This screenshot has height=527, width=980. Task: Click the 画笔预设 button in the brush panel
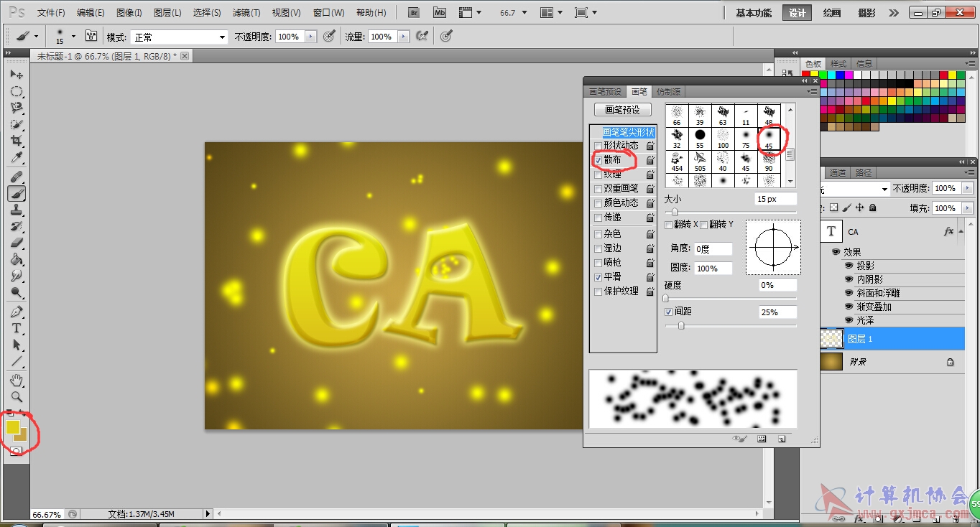pyautogui.click(x=622, y=110)
